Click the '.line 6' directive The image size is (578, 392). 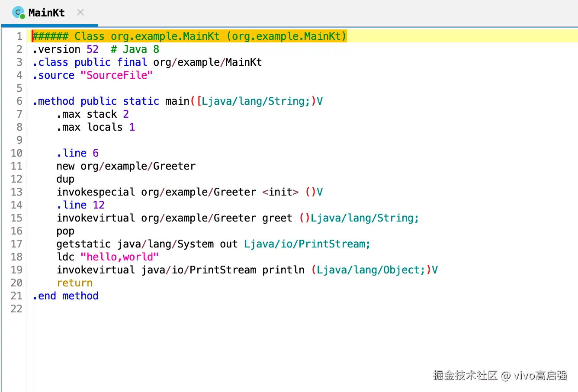pos(77,153)
